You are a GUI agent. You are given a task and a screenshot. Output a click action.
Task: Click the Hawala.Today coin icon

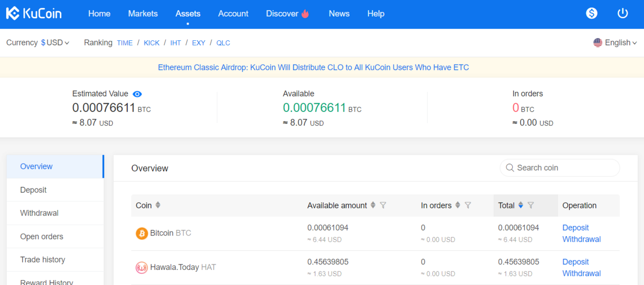142,267
